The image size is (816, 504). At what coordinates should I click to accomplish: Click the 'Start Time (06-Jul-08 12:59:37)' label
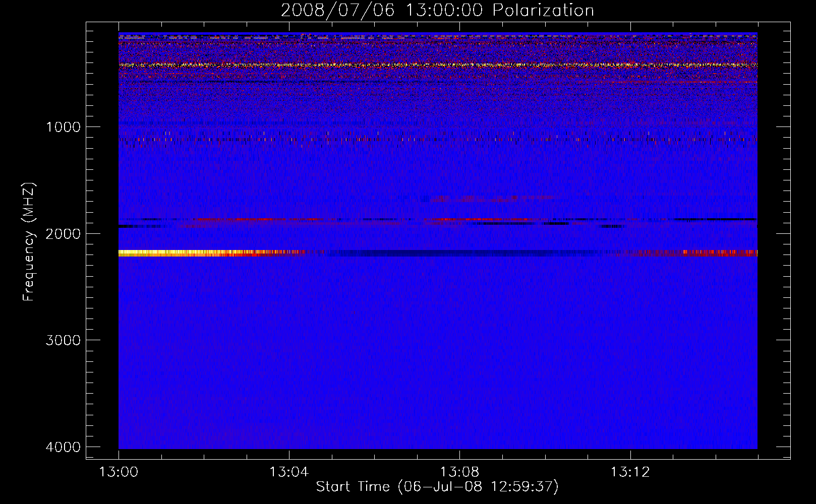437,487
